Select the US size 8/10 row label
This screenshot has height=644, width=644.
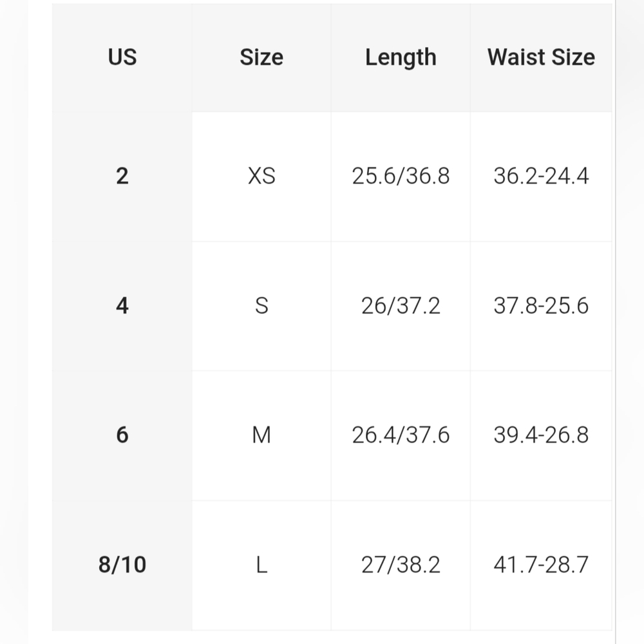tap(122, 564)
